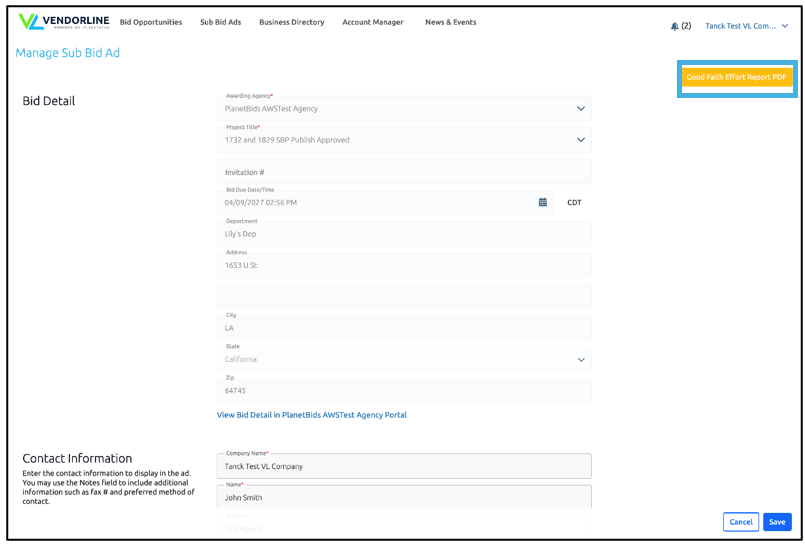The width and height of the screenshot is (805, 547).
Task: Click the Invitation # field
Action: click(x=404, y=172)
